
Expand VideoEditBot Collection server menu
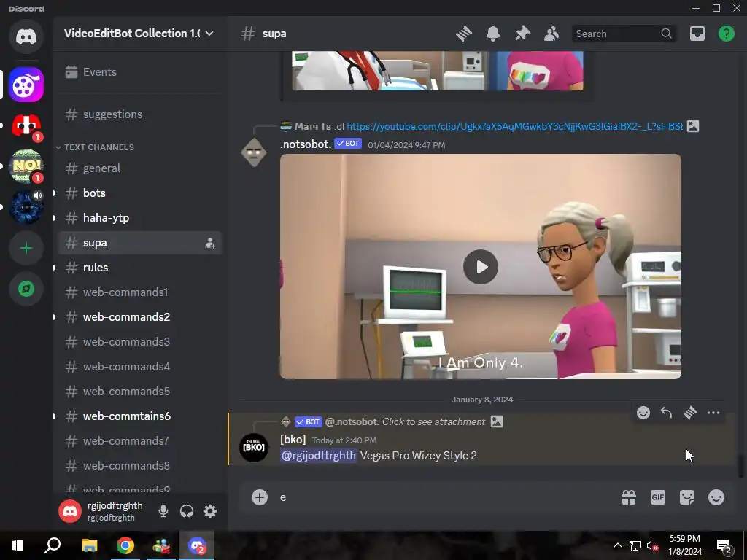point(139,34)
